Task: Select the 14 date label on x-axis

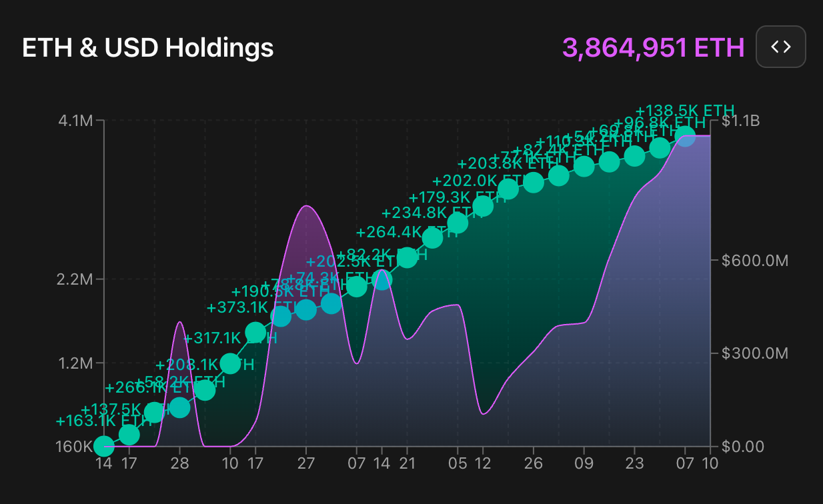Action: pos(104,463)
